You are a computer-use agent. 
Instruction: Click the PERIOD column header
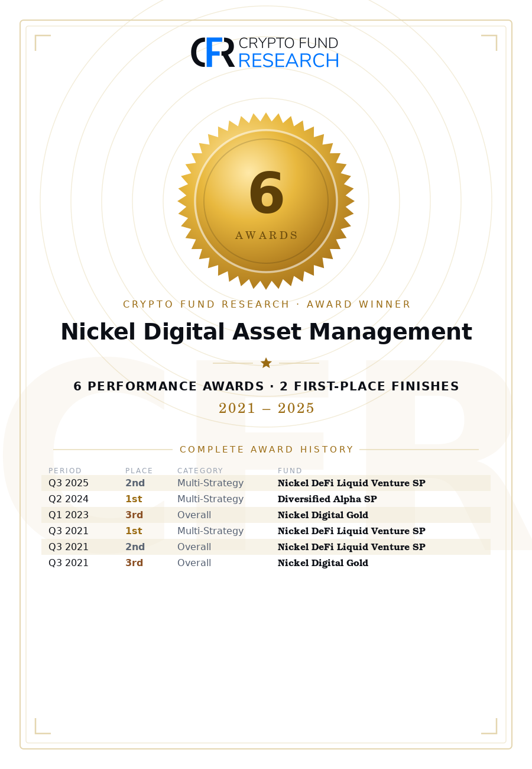[x=65, y=471]
